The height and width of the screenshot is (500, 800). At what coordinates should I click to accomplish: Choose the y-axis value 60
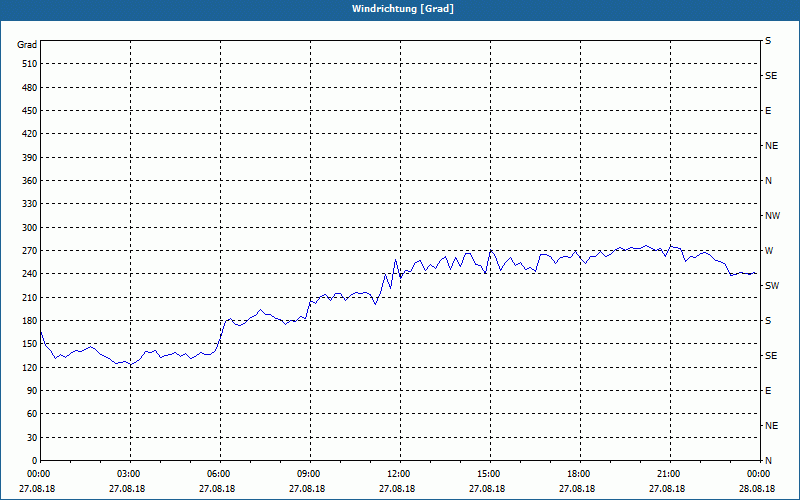[x=32, y=414]
